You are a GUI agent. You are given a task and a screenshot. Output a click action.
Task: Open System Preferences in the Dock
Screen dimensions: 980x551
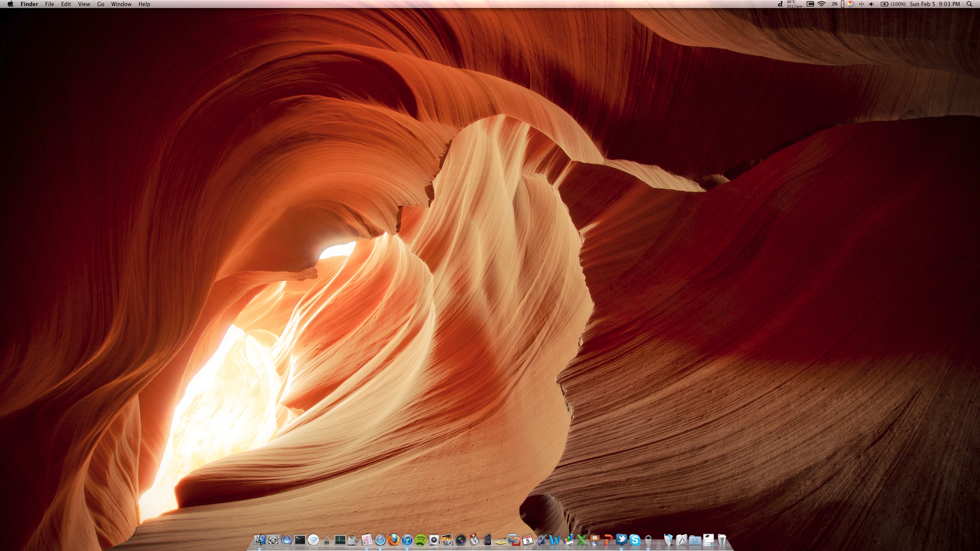[x=273, y=540]
